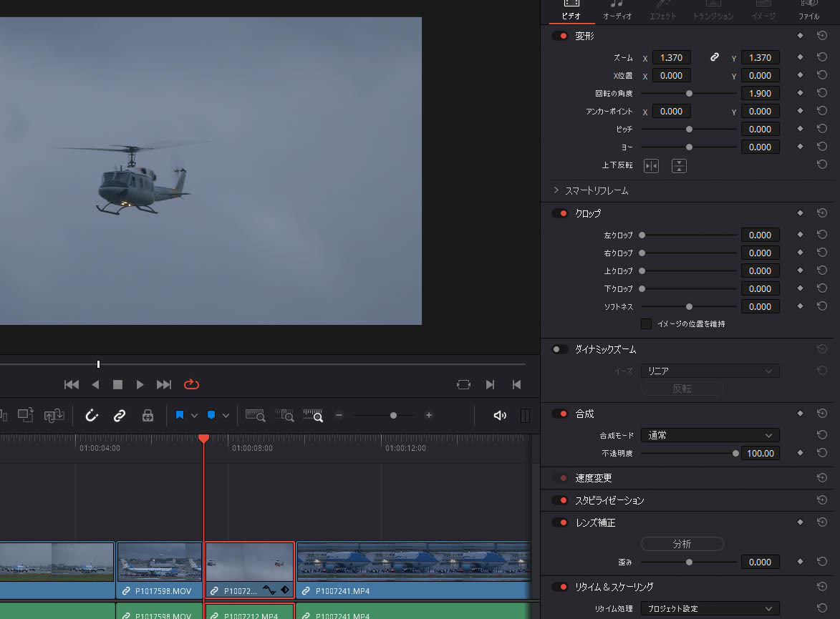Click the zoom X/Y link icon

714,57
